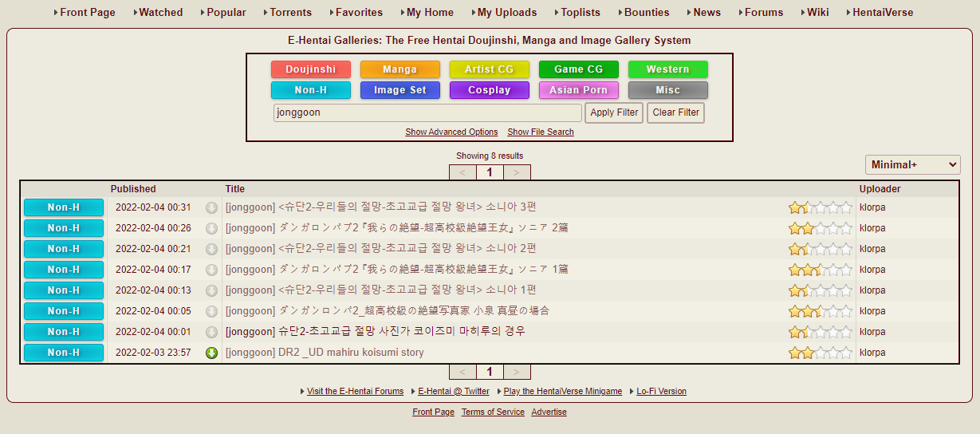This screenshot has width=980, height=434.
Task: Click page 1 below the results table
Action: tap(490, 372)
